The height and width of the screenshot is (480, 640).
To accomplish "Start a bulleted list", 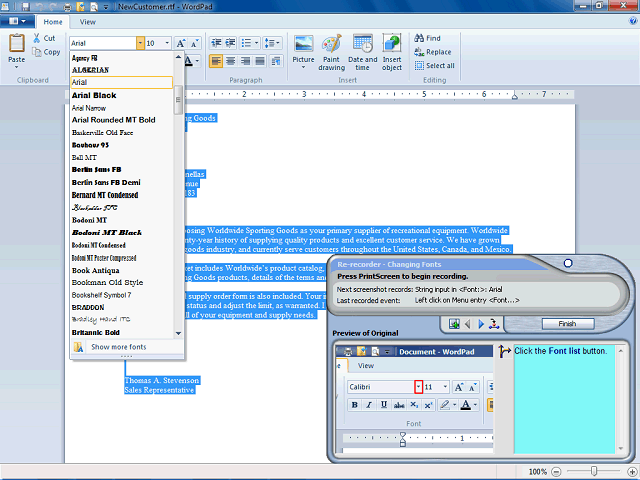I will coord(246,43).
